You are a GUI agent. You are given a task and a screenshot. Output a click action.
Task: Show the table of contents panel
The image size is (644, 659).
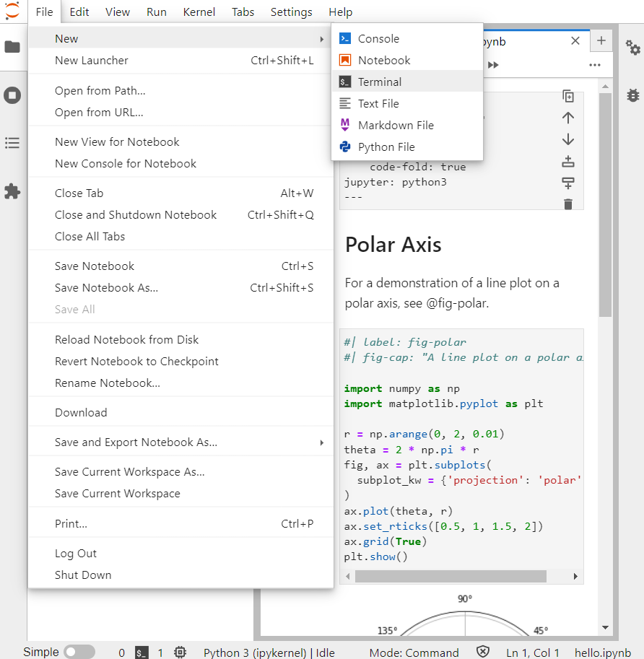coord(12,143)
